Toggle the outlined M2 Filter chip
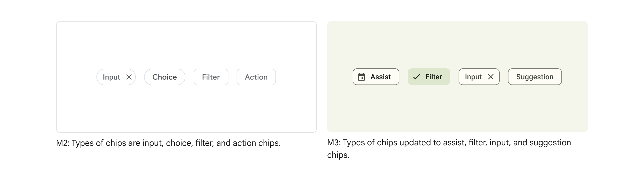 click(211, 77)
